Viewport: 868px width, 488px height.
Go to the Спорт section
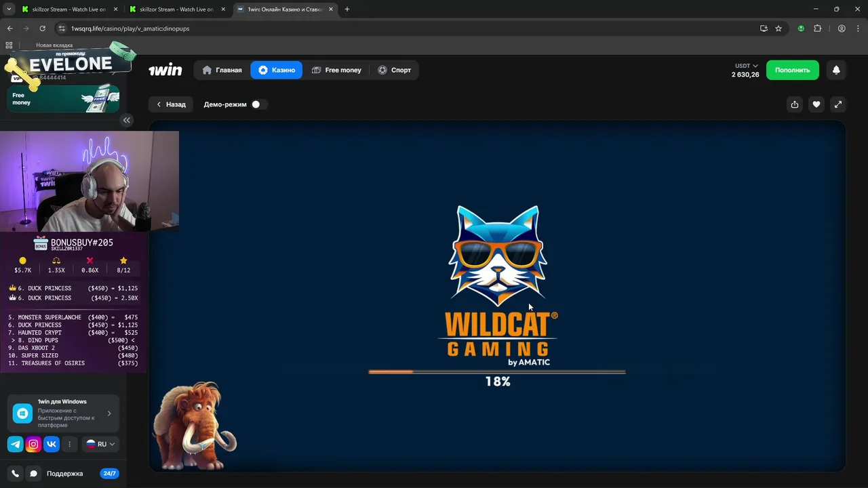394,70
